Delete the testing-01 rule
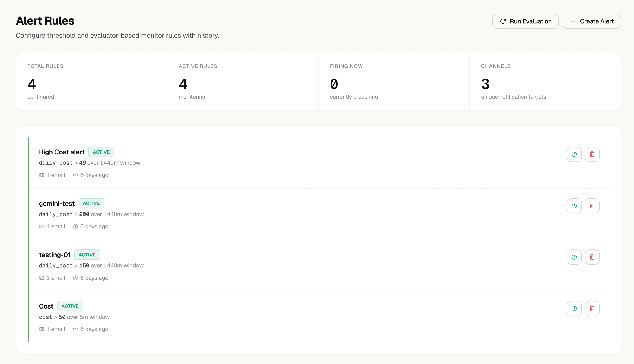The image size is (634, 364). pyautogui.click(x=592, y=257)
